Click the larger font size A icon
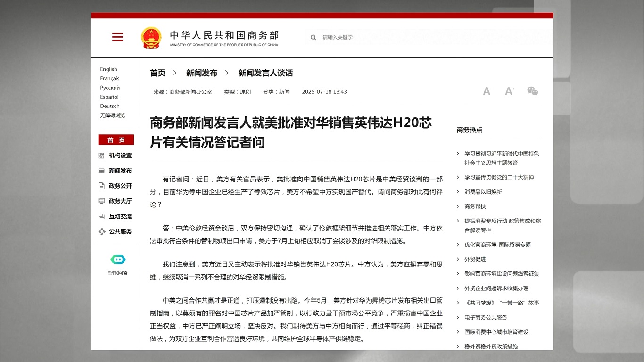Screen dimensions: 644x362 coord(509,91)
